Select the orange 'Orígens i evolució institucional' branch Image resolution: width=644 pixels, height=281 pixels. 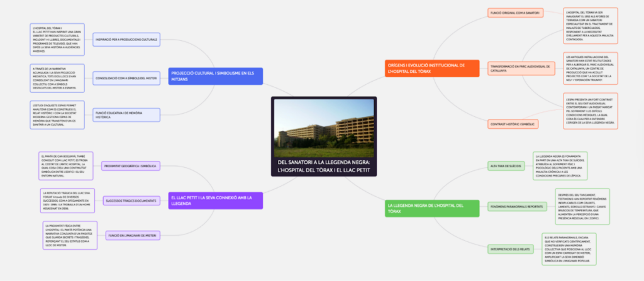428,68
